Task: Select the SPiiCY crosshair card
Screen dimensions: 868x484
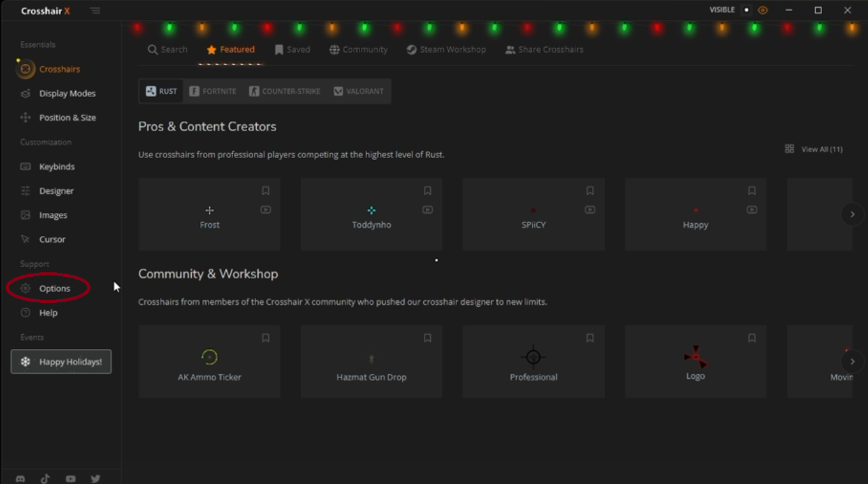Action: [533, 214]
